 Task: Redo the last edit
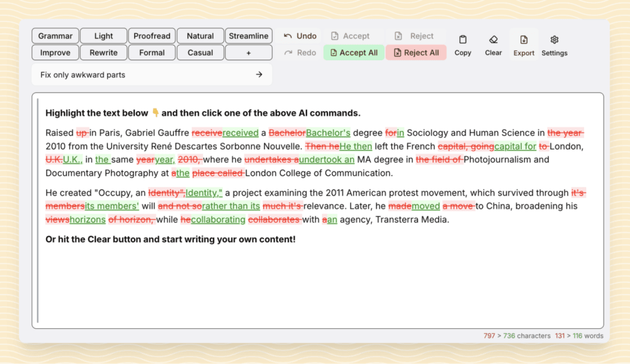click(x=300, y=52)
